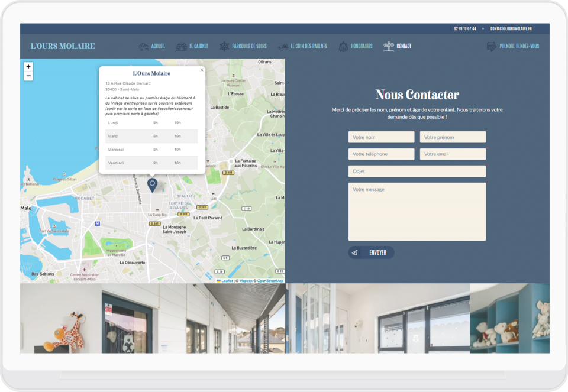Click the phone number 02 99 19 87 44
This screenshot has width=568, height=392.
(465, 28)
